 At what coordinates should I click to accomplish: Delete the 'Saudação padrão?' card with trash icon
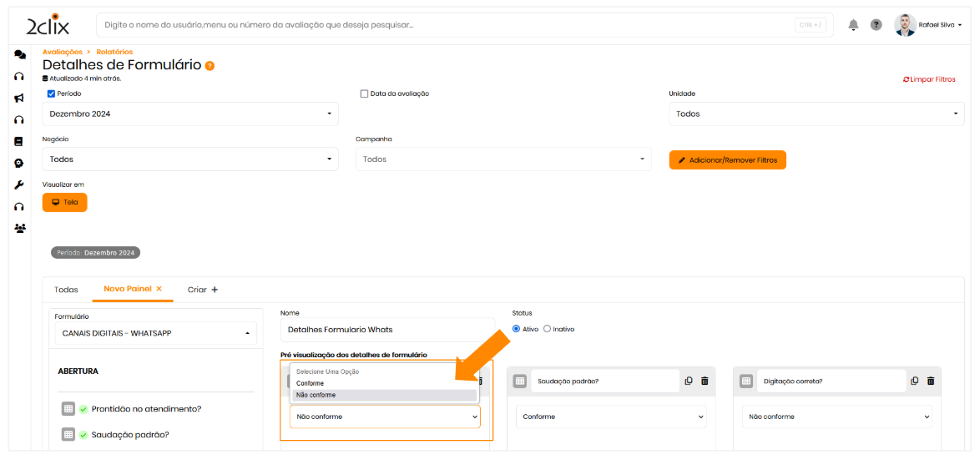coord(705,381)
